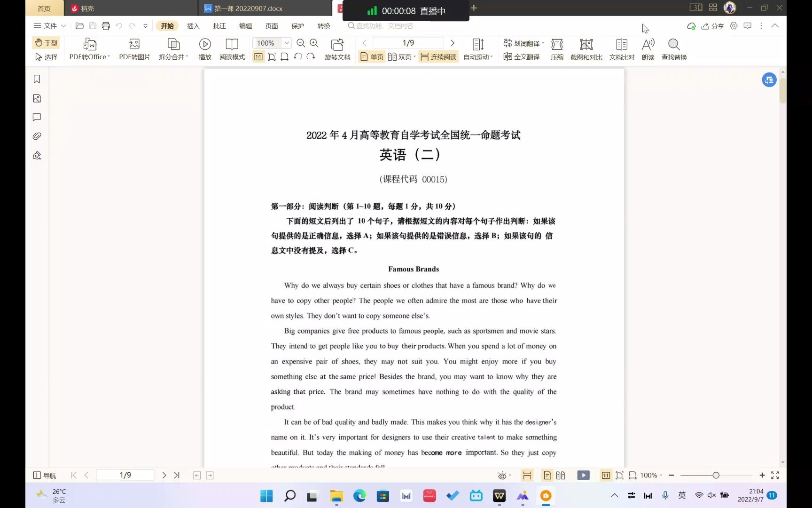Enter 阅读模式 reading mode
The image size is (812, 508).
(232, 49)
